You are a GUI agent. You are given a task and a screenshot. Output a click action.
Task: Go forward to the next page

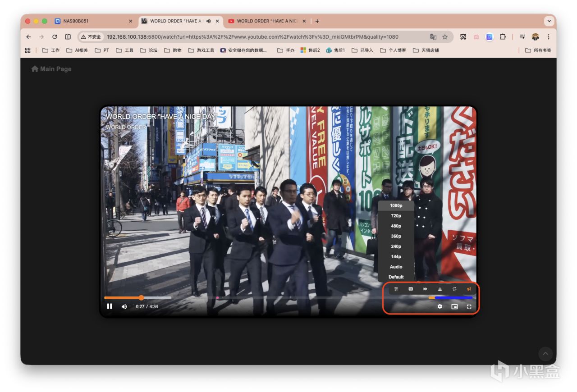(x=41, y=37)
